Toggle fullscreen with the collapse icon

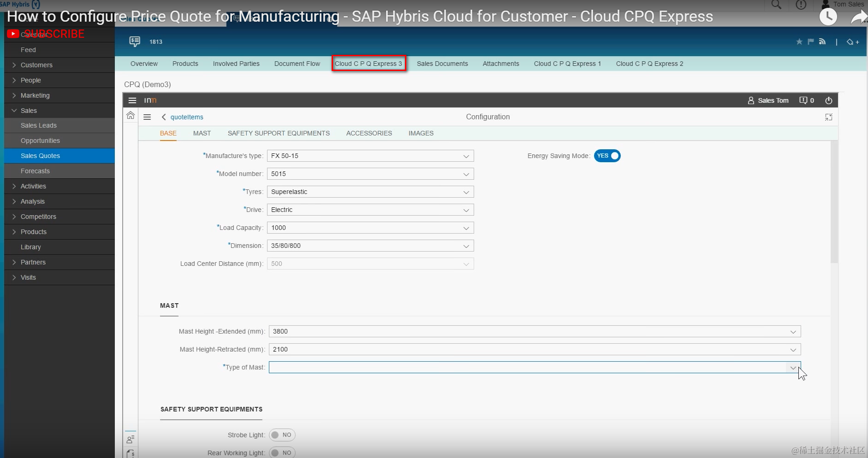[x=829, y=117]
